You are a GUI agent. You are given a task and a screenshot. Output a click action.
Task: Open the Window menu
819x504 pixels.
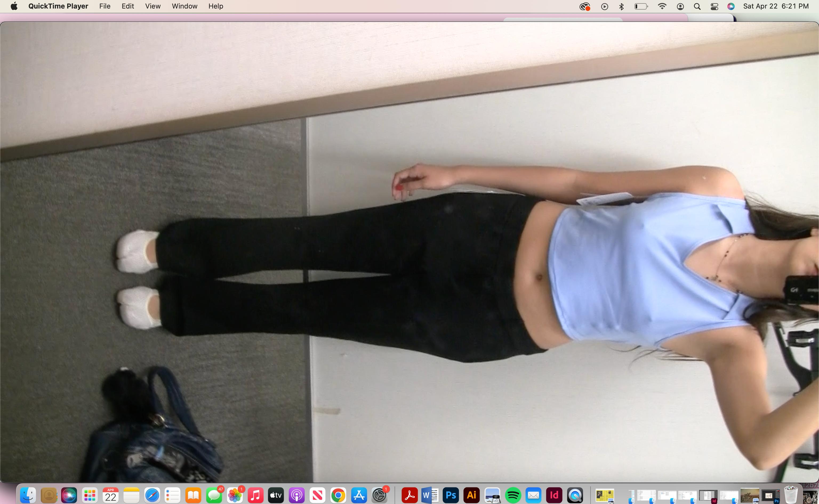pos(184,6)
